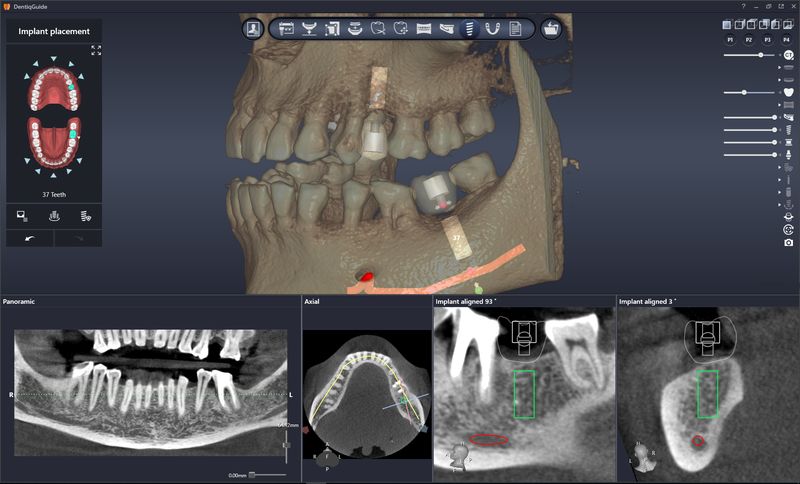Select the P1 view preset
Viewport: 800px width, 484px height.
pos(728,38)
